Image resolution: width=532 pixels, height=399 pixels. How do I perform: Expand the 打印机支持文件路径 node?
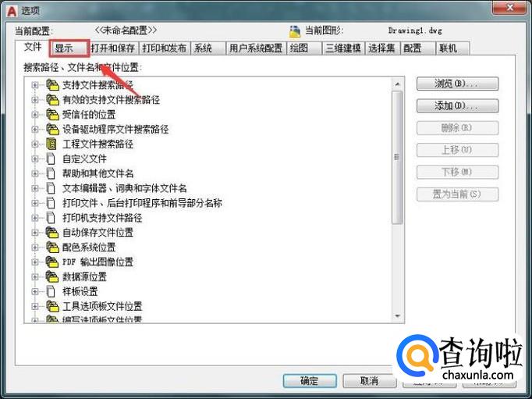point(35,218)
